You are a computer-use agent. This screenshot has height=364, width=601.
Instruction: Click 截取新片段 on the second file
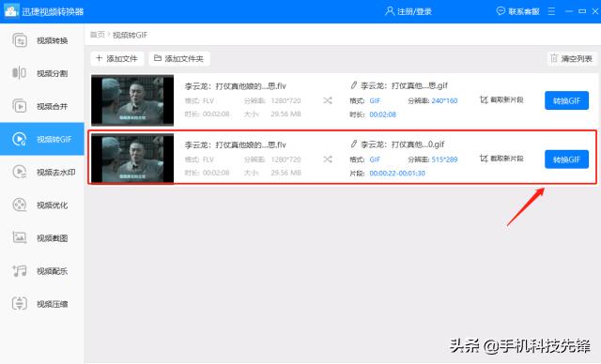(501, 159)
